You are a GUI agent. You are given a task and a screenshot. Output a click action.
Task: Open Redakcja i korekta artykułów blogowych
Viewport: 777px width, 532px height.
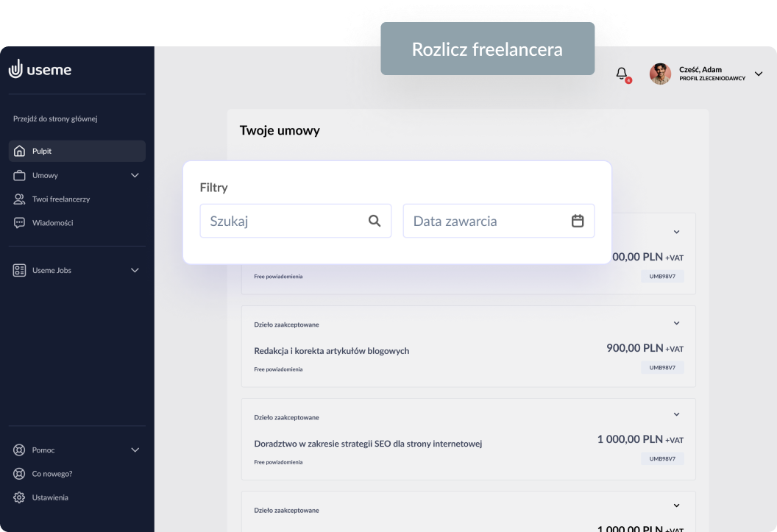[332, 351]
